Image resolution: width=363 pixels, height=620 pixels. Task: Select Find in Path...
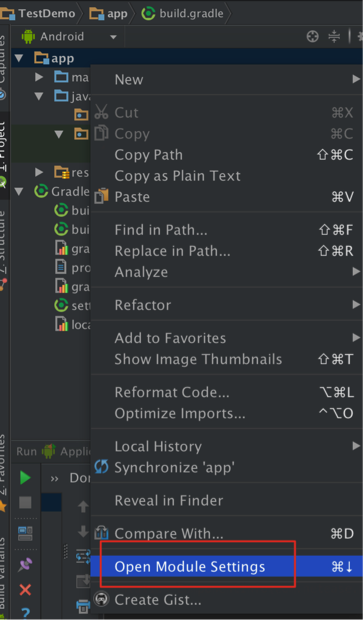227,230
